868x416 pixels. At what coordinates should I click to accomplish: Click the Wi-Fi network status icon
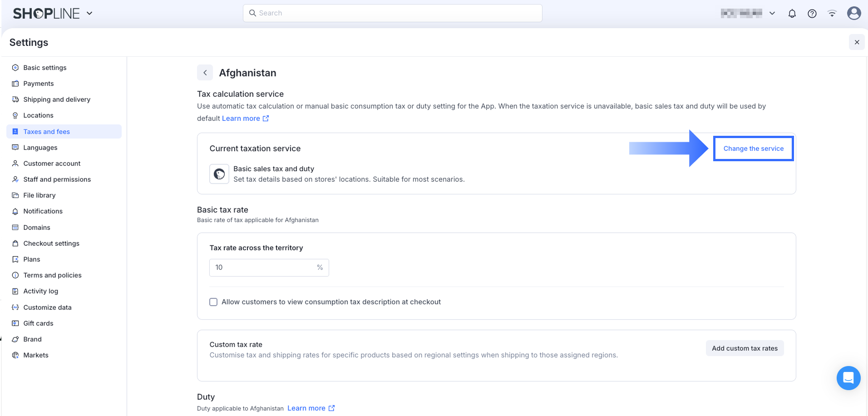point(832,14)
